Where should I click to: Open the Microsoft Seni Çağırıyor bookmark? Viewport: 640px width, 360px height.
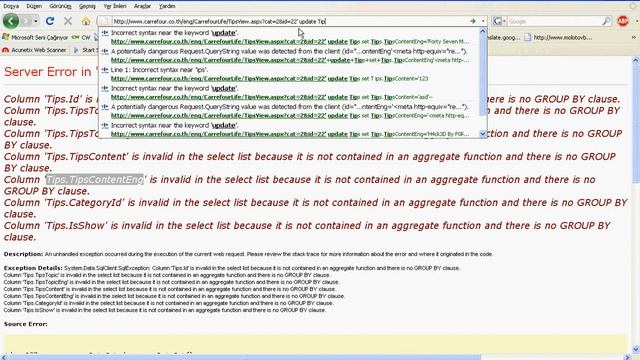click(35, 37)
